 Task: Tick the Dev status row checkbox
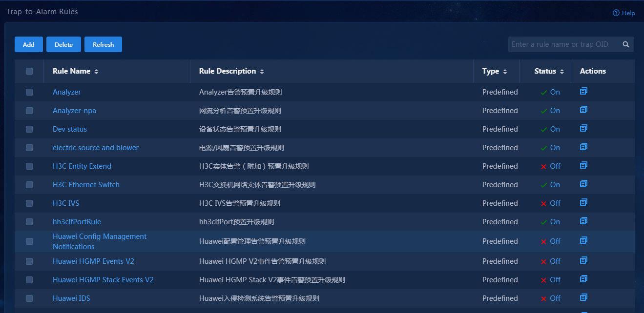click(29, 129)
